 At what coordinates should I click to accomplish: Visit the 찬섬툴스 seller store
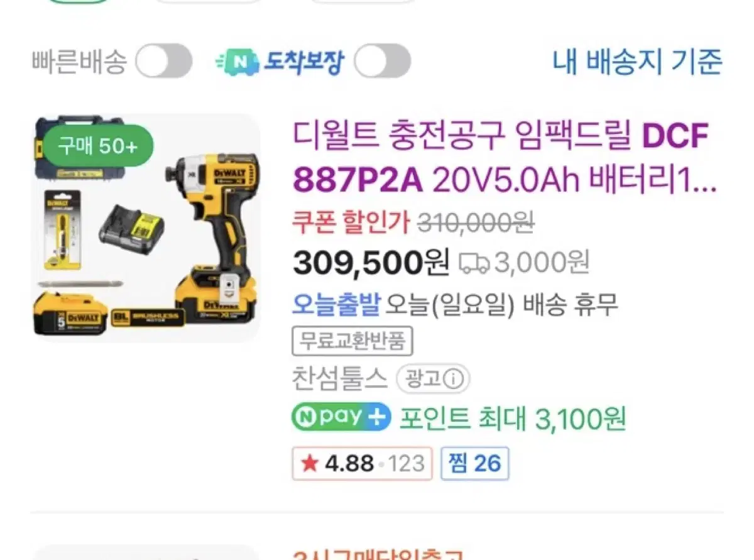point(340,378)
